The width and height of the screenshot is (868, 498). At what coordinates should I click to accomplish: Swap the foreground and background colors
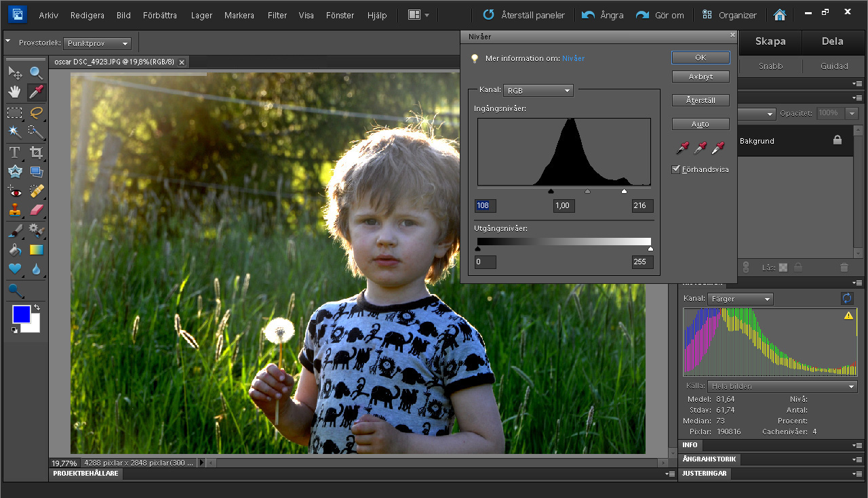click(x=37, y=308)
